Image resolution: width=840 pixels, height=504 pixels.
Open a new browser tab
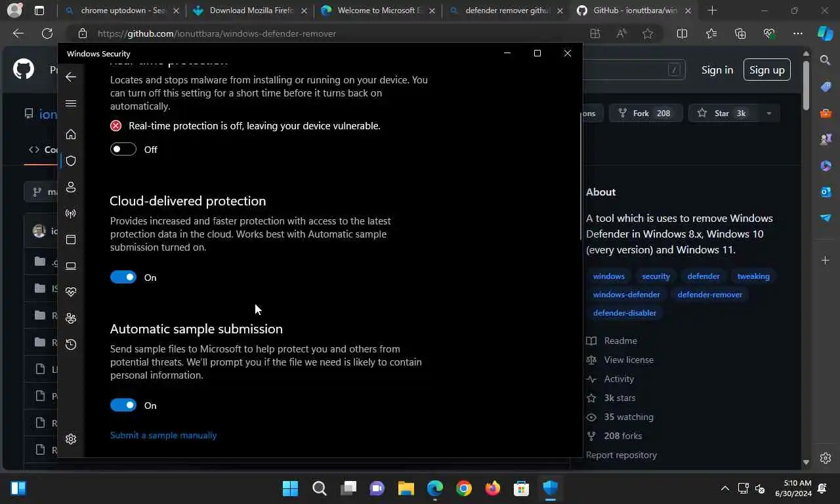tap(712, 10)
